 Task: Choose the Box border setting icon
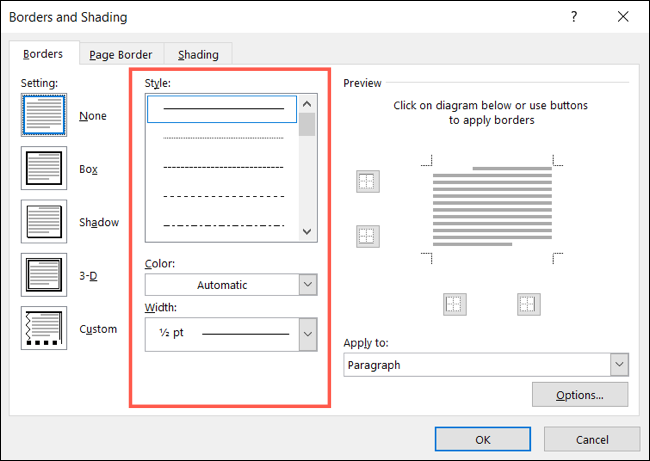(44, 168)
